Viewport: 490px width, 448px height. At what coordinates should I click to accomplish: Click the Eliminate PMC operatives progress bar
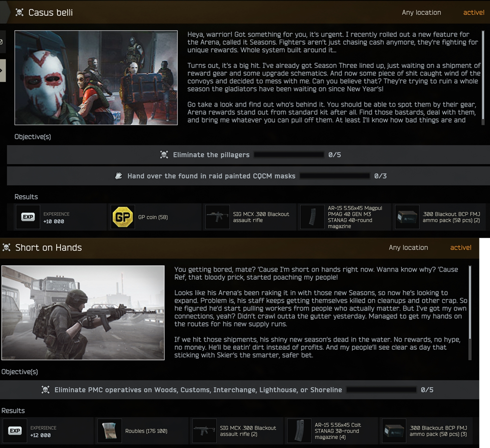[x=381, y=390]
